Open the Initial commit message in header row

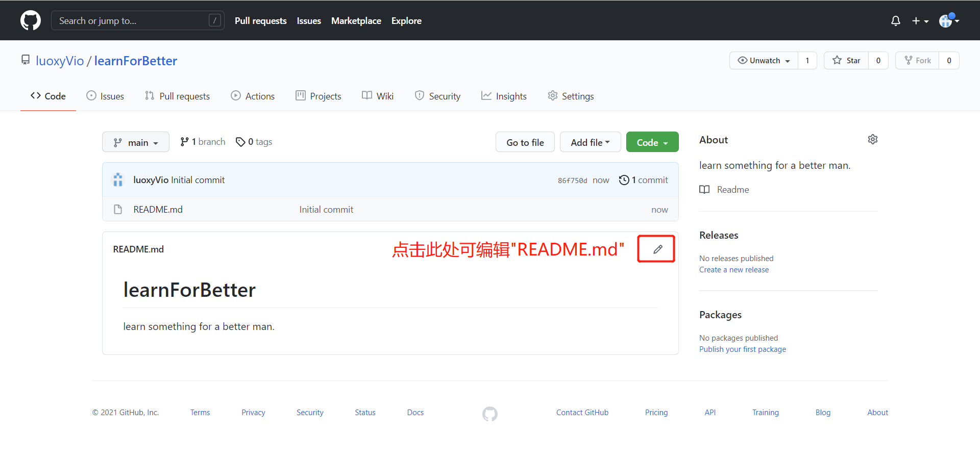coord(198,180)
